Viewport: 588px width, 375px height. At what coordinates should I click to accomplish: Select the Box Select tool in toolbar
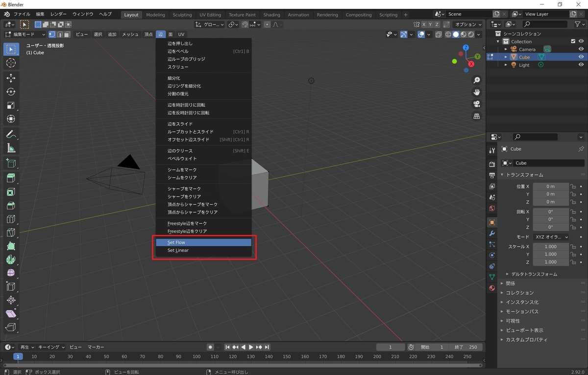[11, 49]
